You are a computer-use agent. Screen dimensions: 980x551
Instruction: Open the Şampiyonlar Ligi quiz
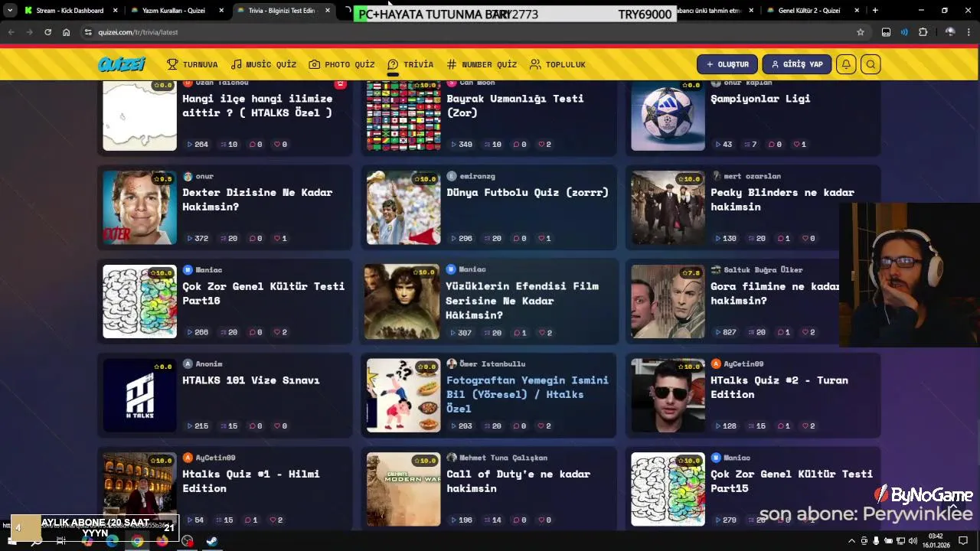point(760,98)
